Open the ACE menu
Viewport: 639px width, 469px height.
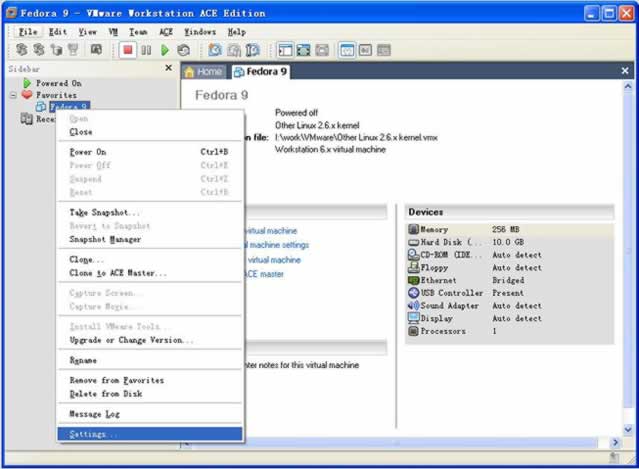[166, 32]
